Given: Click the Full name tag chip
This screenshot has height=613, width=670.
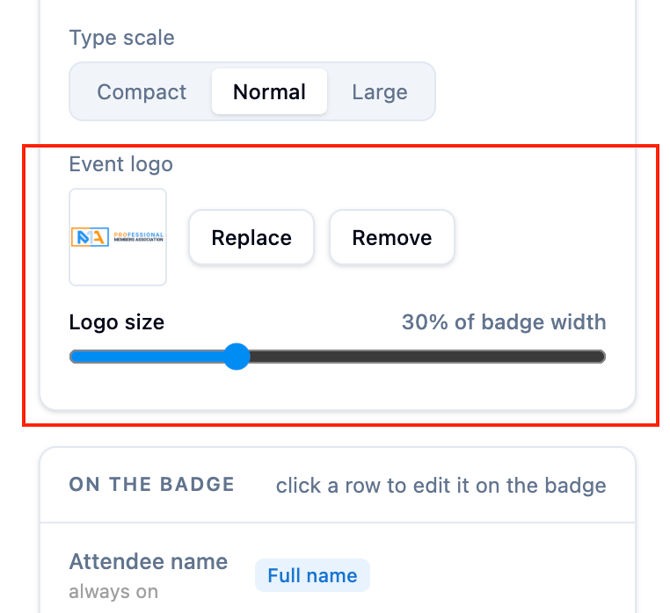Looking at the screenshot, I should coord(312,575).
